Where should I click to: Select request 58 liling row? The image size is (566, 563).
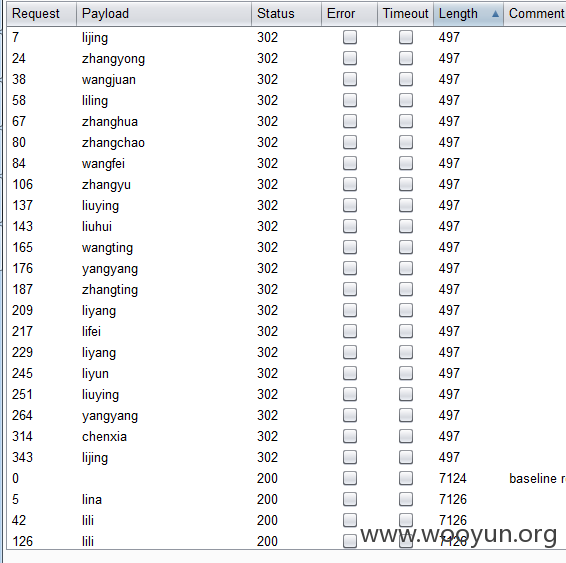pos(286,100)
